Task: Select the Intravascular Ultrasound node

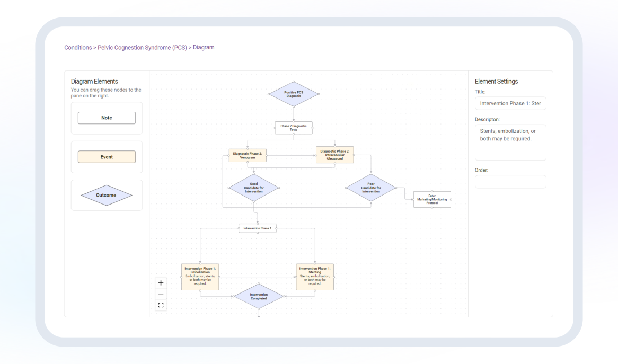Action: pos(335,155)
